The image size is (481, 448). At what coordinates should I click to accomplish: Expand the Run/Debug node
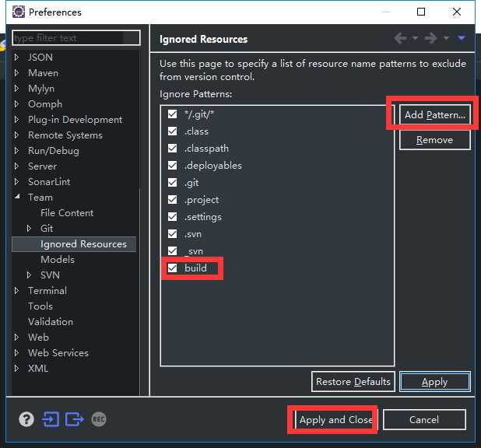[x=16, y=151]
